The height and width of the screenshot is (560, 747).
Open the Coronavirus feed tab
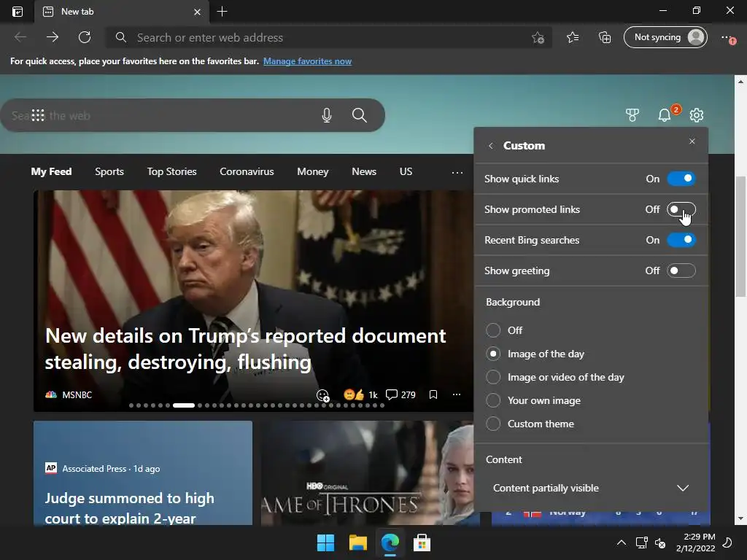tap(247, 171)
